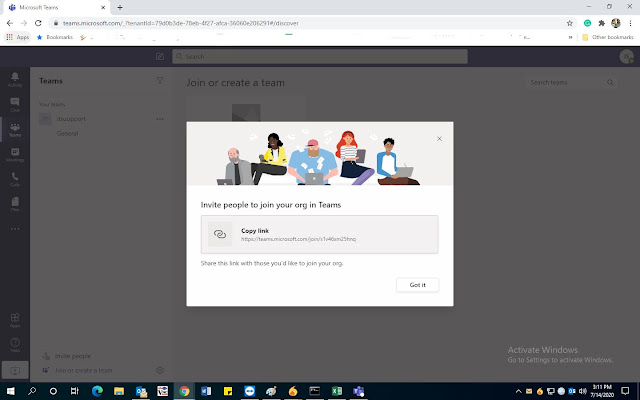Screen dimensions: 640x400
Task: Open Files in the left rail
Action: point(15,204)
